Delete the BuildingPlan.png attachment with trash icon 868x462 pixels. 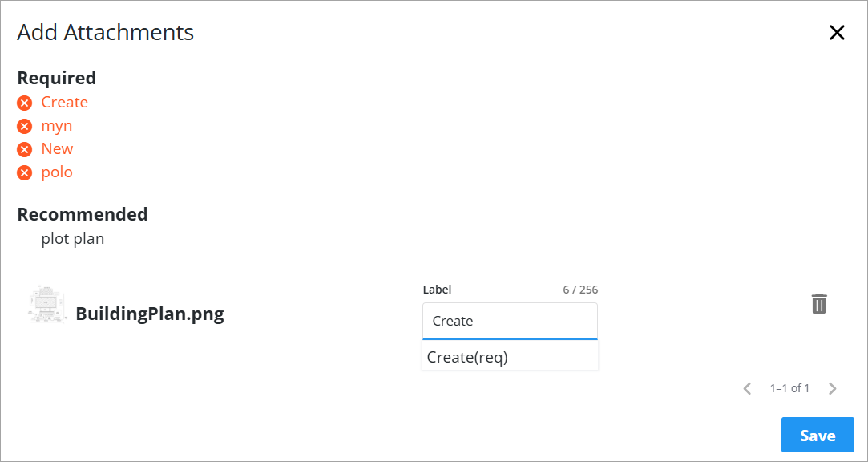pos(818,304)
